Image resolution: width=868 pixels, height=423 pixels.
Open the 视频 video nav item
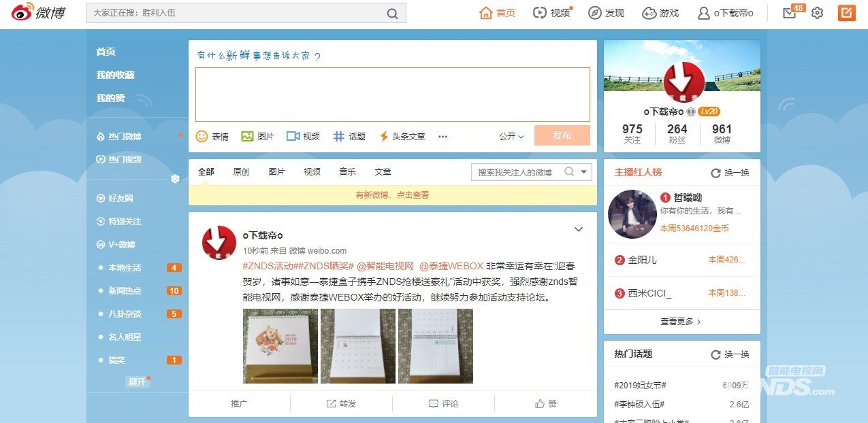pyautogui.click(x=551, y=13)
